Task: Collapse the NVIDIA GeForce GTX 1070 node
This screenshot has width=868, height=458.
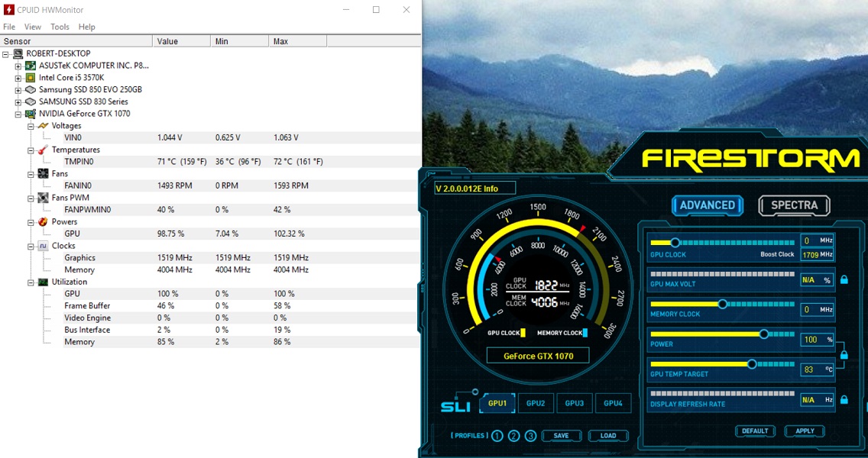Action: pyautogui.click(x=18, y=114)
